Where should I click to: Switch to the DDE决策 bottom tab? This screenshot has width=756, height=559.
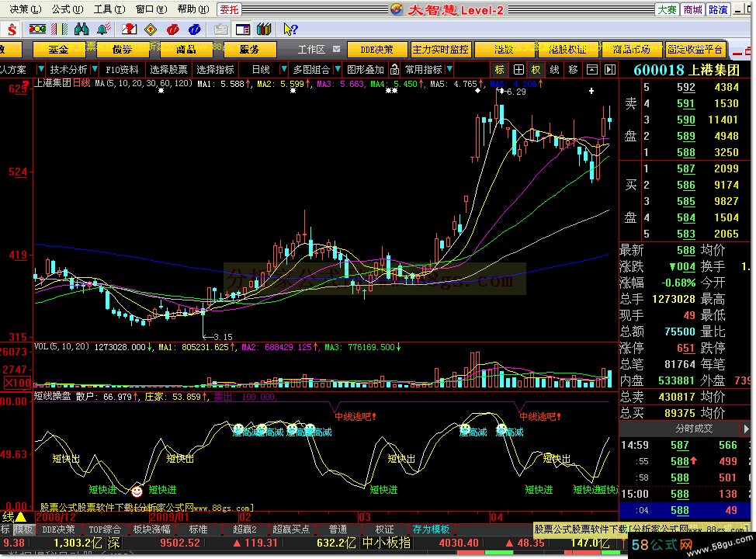pyautogui.click(x=58, y=529)
